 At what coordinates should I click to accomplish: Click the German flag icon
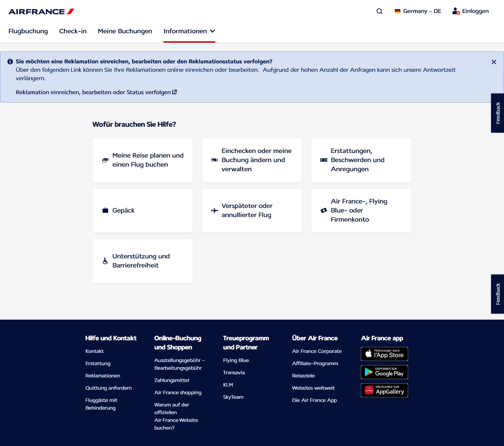[x=398, y=11]
